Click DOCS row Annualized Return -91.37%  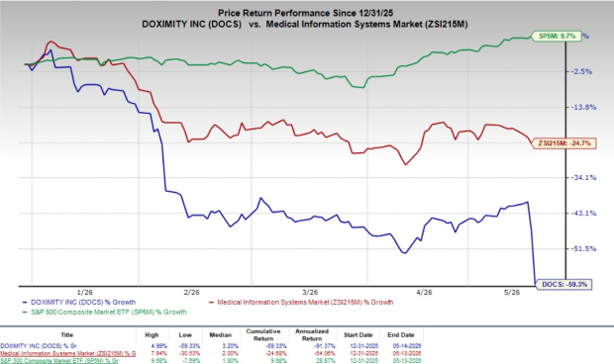tap(325, 346)
